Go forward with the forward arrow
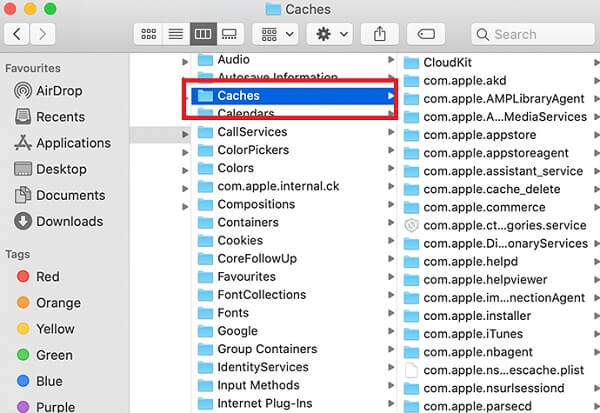Screen dimensions: 600x413 (x=42, y=34)
